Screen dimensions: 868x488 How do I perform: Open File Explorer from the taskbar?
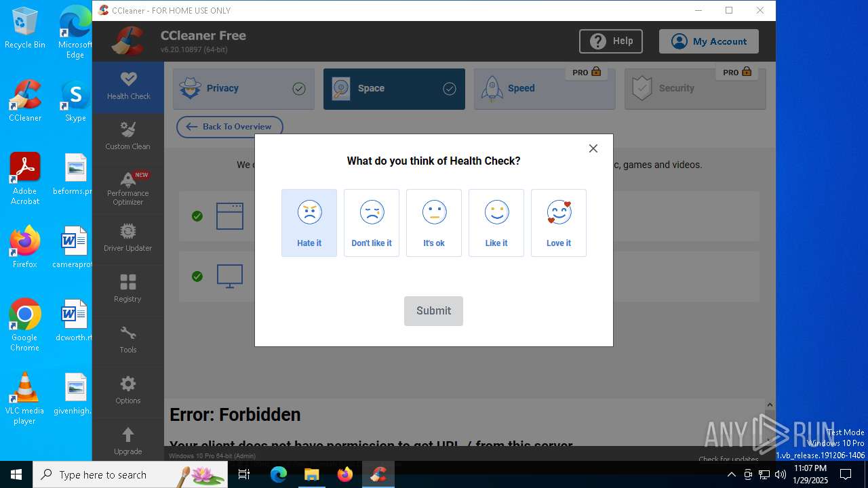[312, 474]
